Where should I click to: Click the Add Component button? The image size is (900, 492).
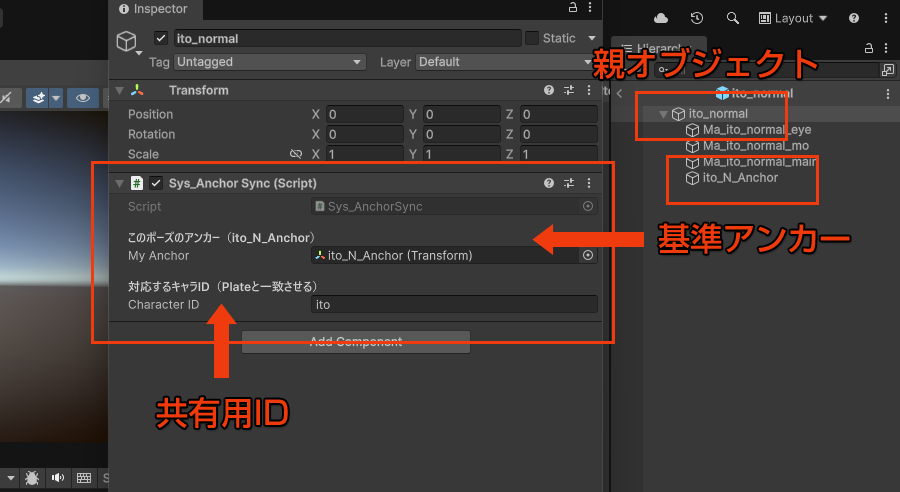tap(355, 342)
